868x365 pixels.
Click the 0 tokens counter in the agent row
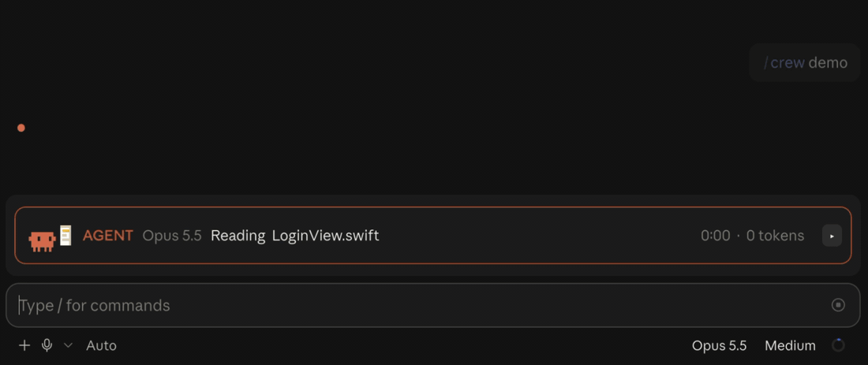tap(775, 236)
